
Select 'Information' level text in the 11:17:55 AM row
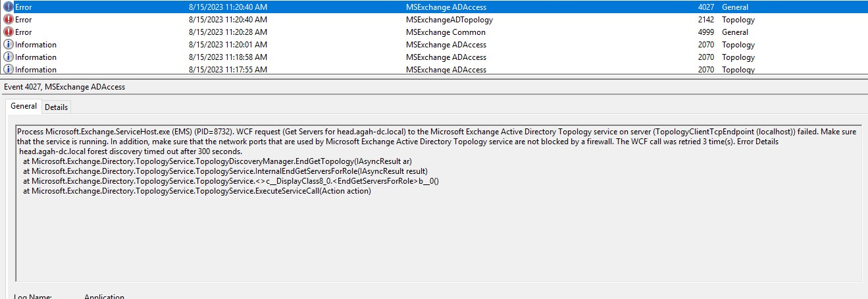pos(36,69)
